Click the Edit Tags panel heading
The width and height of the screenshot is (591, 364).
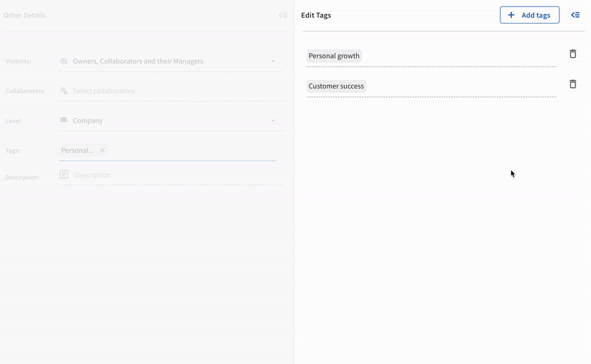pyautogui.click(x=316, y=15)
